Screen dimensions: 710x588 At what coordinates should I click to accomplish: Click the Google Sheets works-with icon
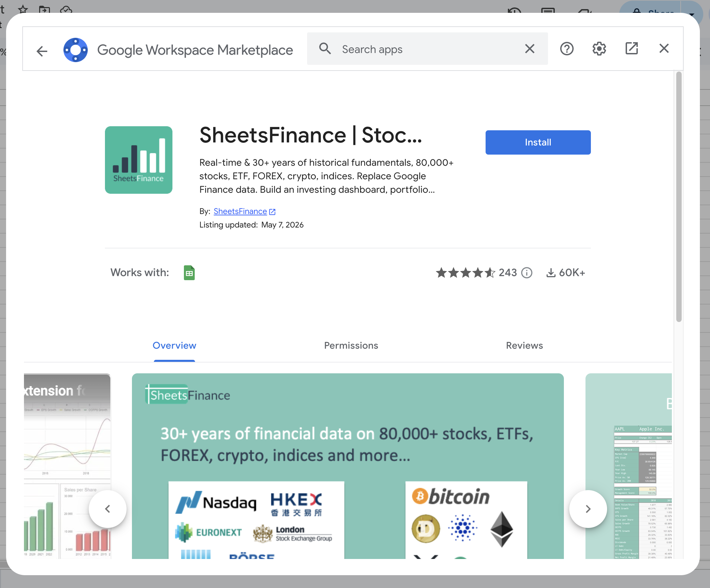tap(189, 272)
